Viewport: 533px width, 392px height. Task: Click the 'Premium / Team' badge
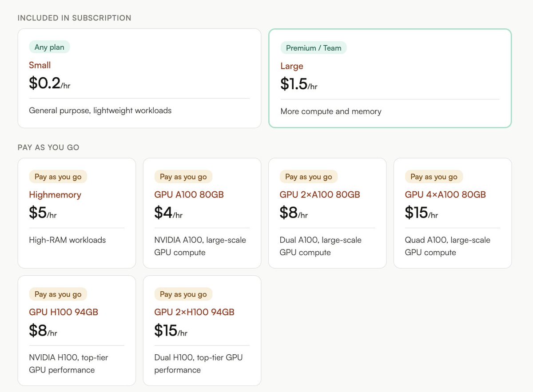314,48
